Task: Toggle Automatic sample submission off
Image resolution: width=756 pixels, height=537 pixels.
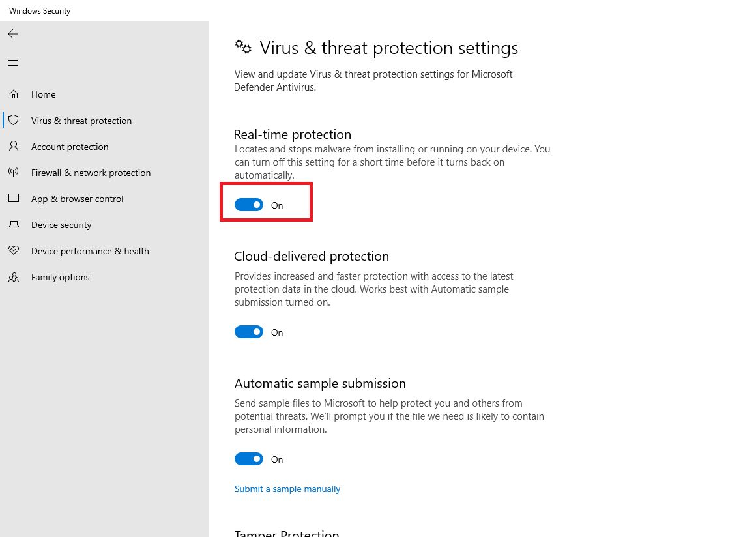Action: (x=249, y=459)
